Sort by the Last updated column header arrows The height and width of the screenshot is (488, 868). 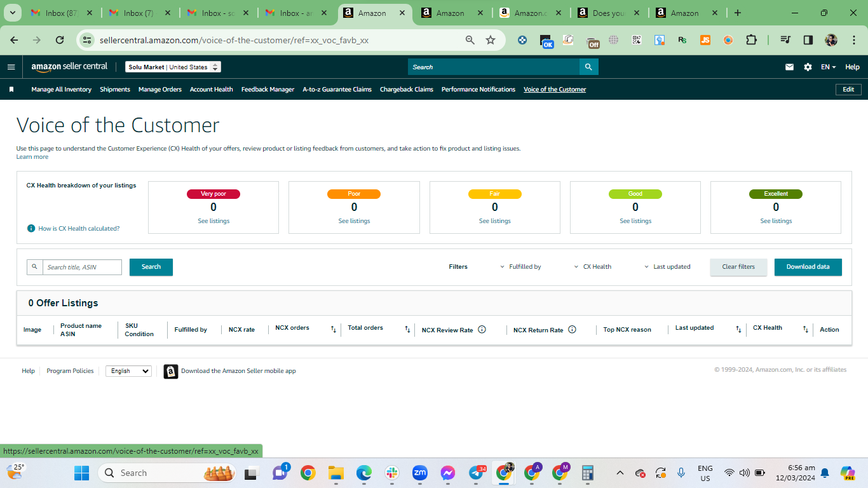(738, 329)
